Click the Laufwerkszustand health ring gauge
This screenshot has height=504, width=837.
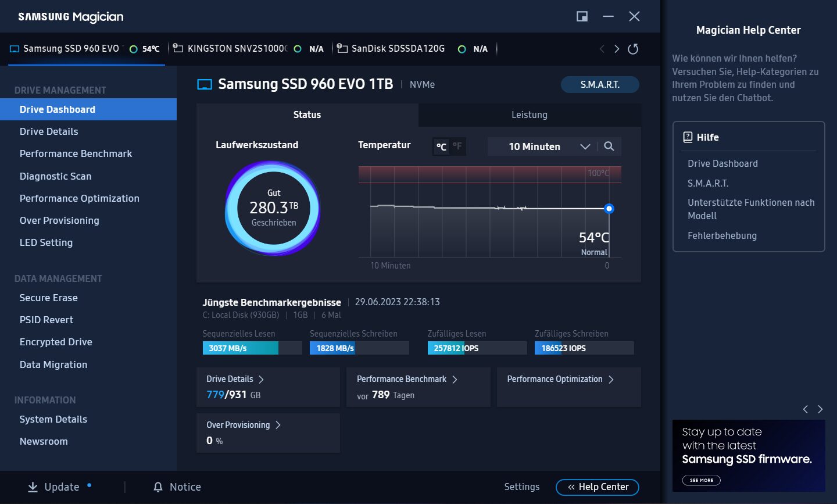click(273, 208)
